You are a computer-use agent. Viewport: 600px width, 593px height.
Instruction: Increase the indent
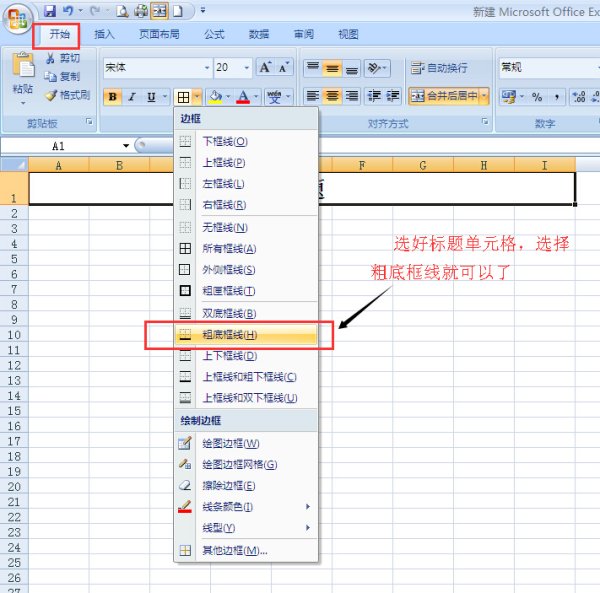tap(392, 96)
